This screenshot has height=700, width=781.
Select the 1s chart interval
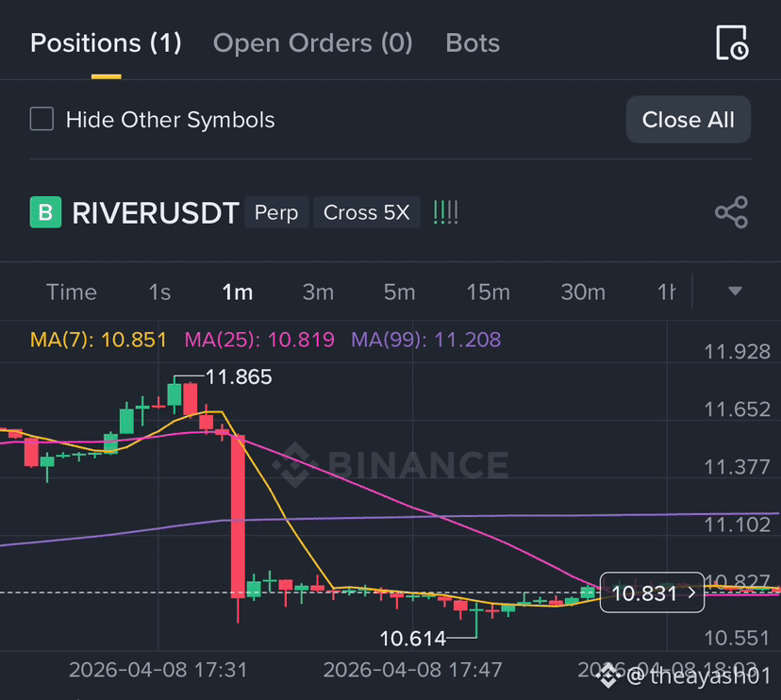click(x=160, y=292)
